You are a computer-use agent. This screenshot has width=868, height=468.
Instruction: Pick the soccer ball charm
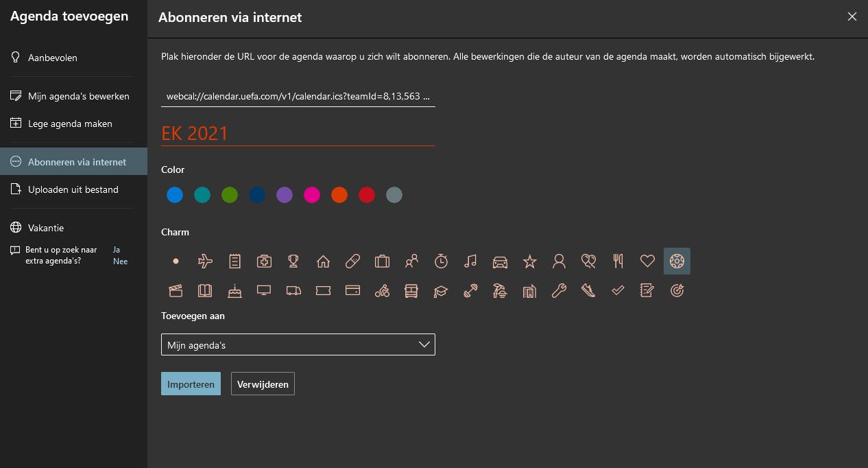coord(677,261)
